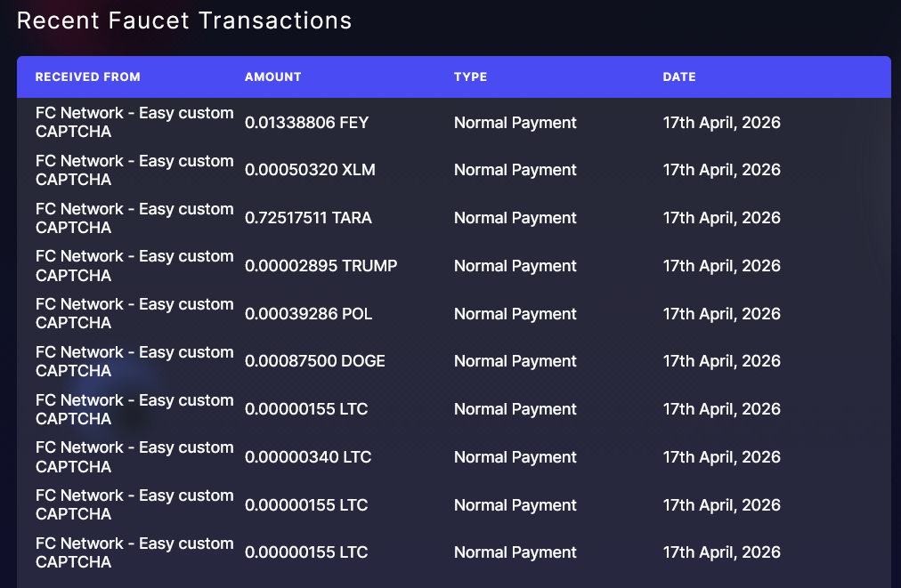Click the date in the POL row

(722, 313)
